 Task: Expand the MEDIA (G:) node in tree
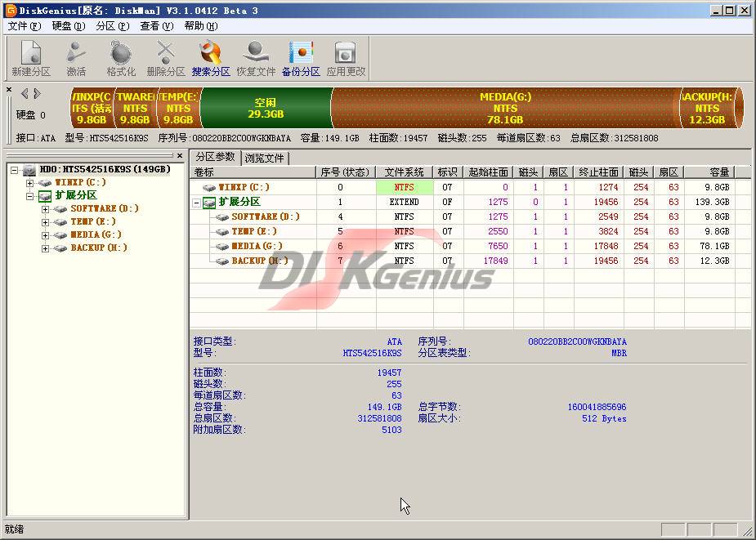coord(45,235)
